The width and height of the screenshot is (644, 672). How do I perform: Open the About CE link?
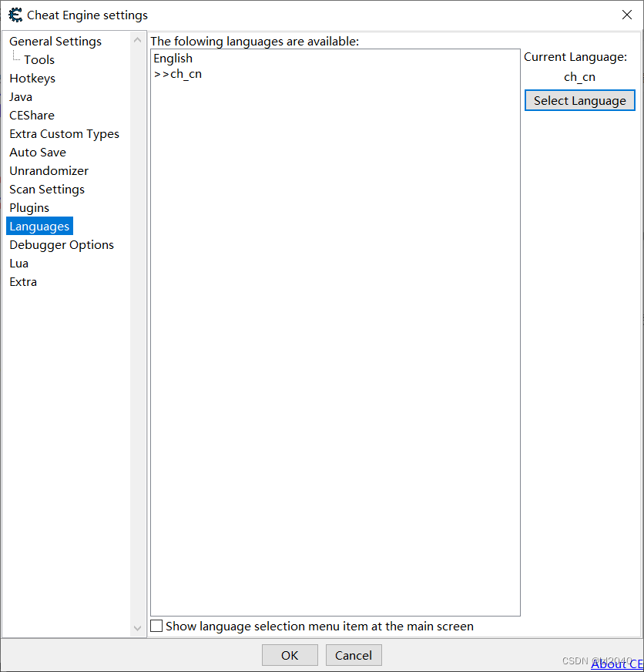[x=617, y=664]
